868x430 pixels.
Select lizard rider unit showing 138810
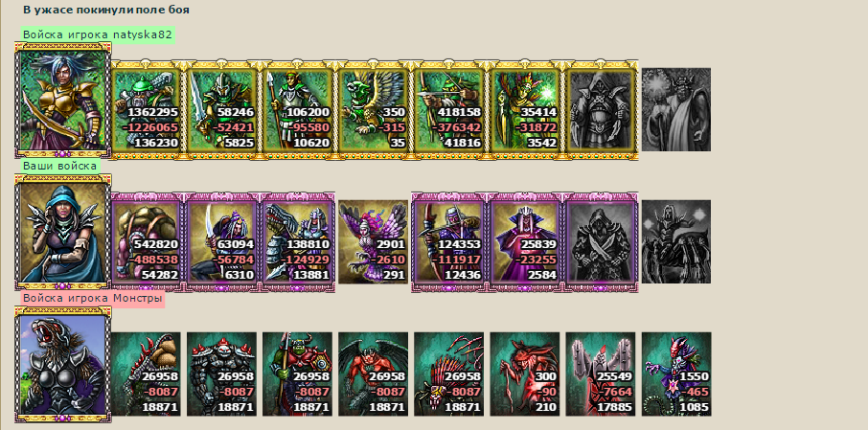298,242
